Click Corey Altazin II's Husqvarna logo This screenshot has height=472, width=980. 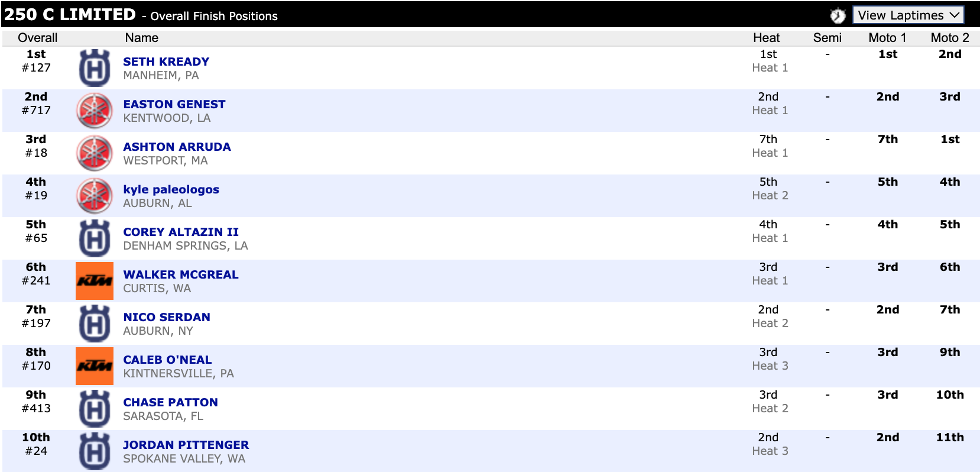tap(95, 238)
